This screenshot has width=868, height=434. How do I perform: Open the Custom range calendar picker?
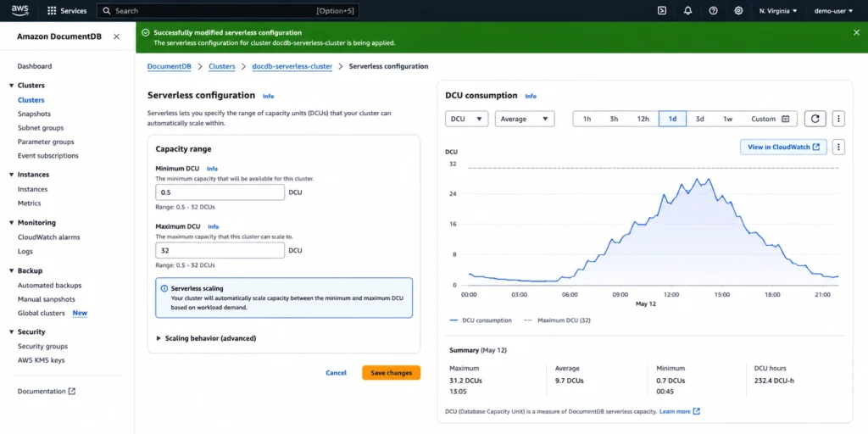click(770, 119)
